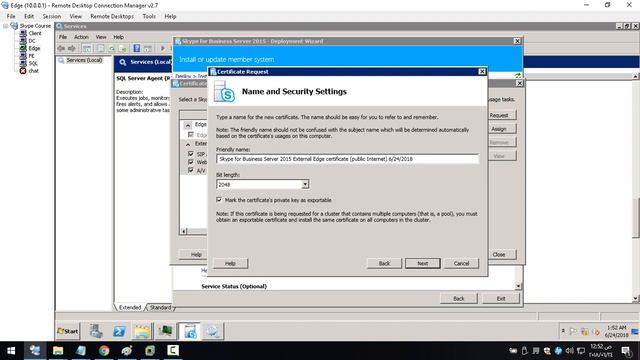Open the Skype Deployment Wizard taskbar icon

189,331
